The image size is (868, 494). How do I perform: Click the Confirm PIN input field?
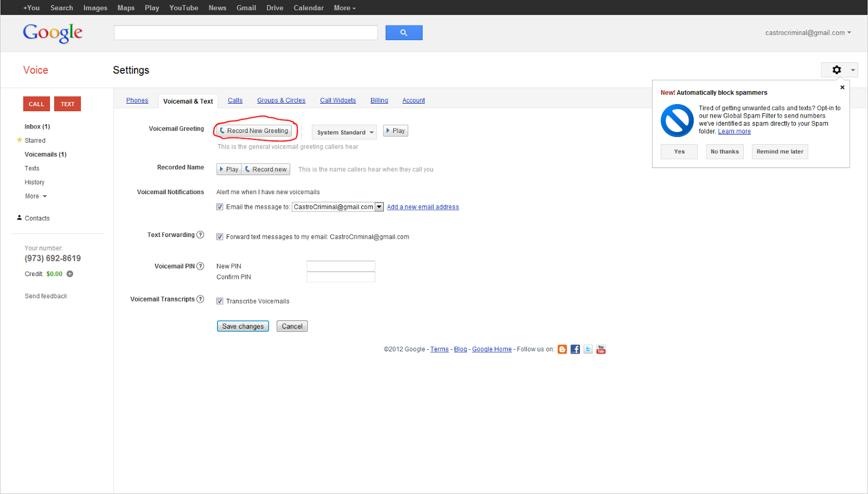pos(341,277)
